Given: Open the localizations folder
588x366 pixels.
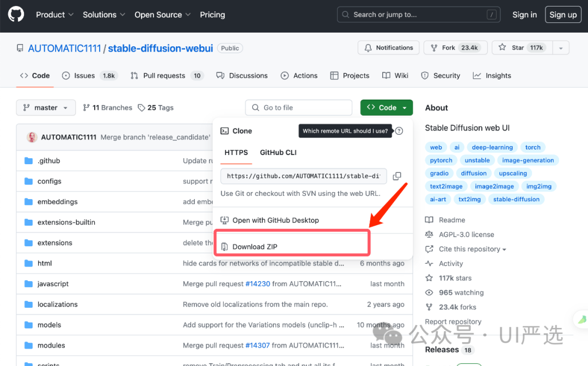Looking at the screenshot, I should pyautogui.click(x=57, y=305).
